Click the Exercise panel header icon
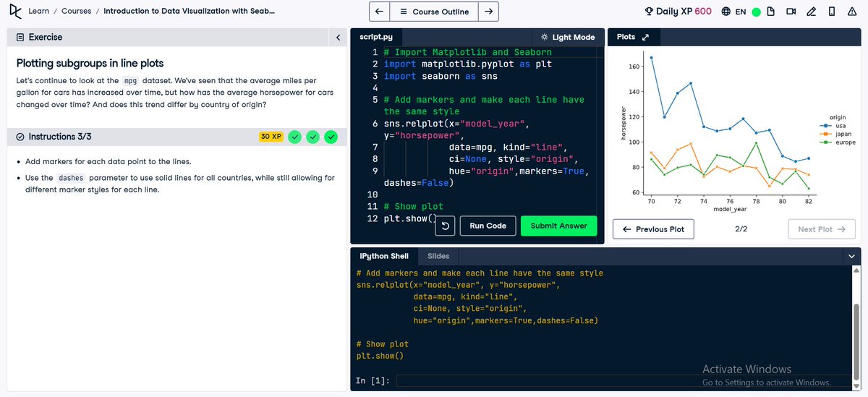This screenshot has width=868, height=397. (20, 37)
